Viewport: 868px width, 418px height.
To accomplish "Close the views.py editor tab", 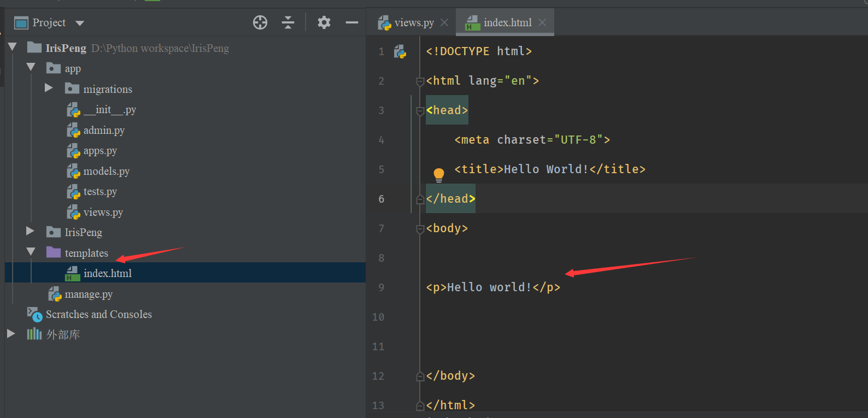I will point(444,22).
